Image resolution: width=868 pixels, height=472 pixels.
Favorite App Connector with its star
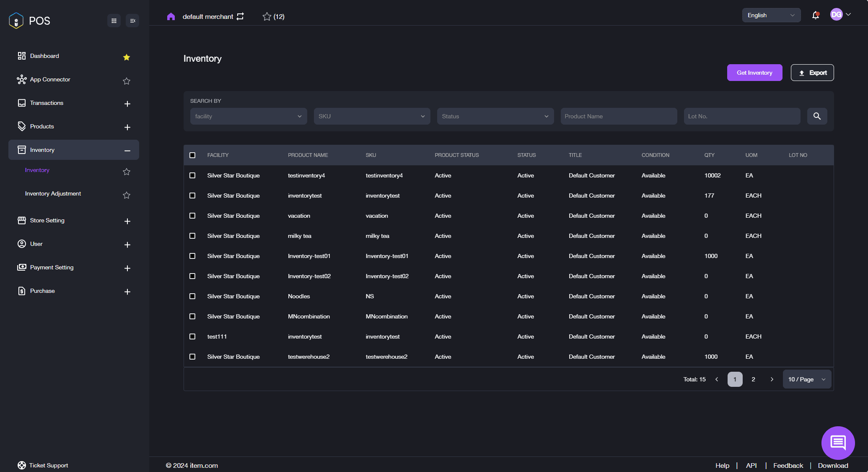(127, 81)
